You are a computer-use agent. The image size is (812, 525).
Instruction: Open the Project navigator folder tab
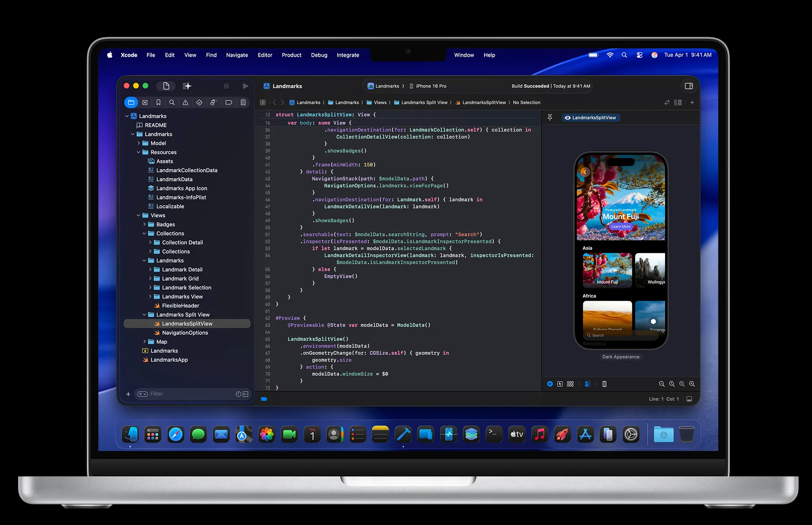pos(131,102)
